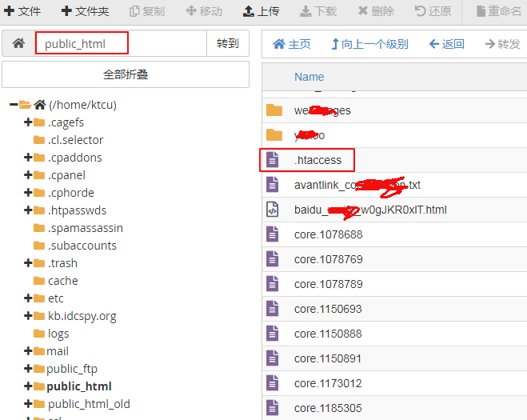Screen dimensions: 527x420
Task: Click the 全部折叠 (Collapse All) button
Action: (x=126, y=74)
